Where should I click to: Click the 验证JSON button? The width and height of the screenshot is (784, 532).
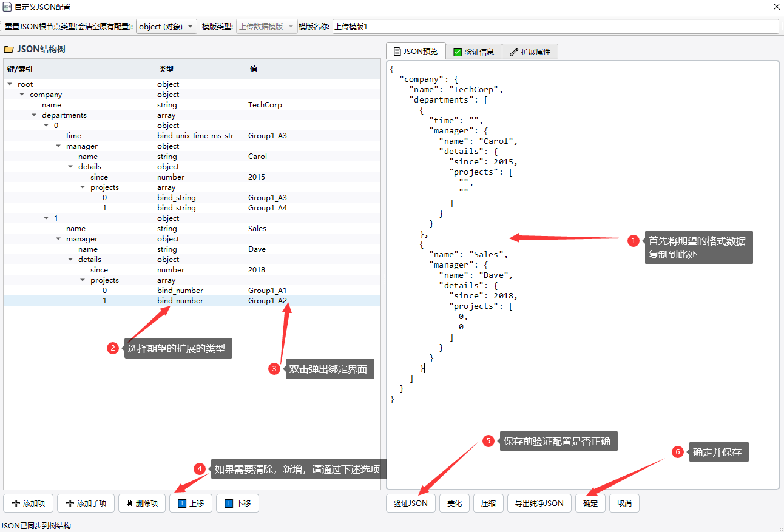click(x=410, y=503)
